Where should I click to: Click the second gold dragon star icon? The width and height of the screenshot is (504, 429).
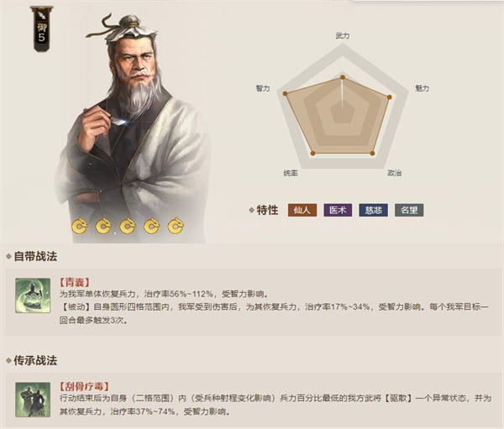pos(103,226)
